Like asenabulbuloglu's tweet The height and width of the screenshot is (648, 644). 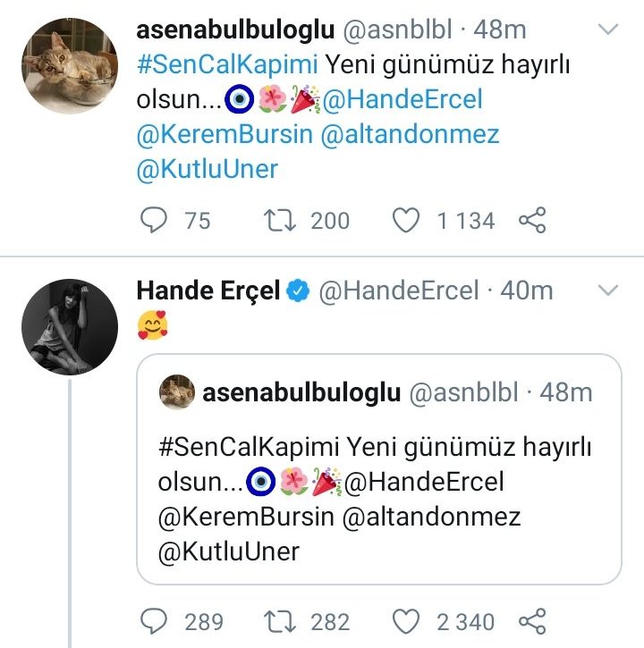click(407, 220)
